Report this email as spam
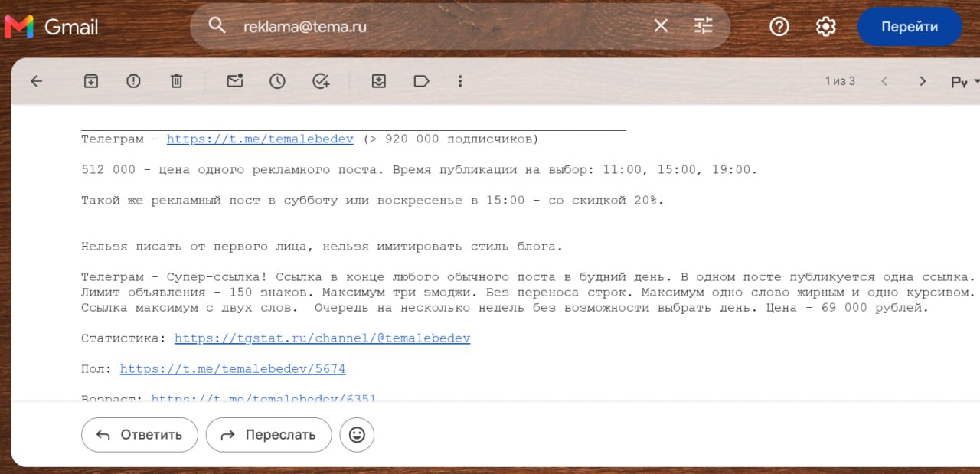This screenshot has width=980, height=474. pyautogui.click(x=134, y=81)
